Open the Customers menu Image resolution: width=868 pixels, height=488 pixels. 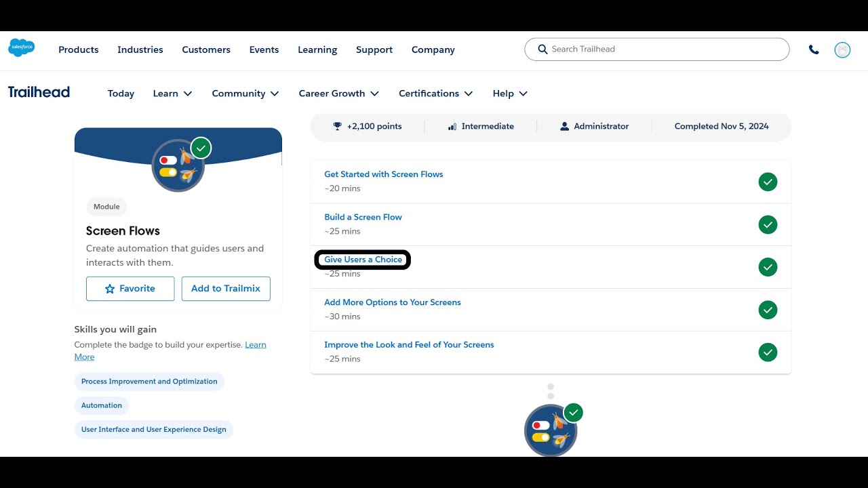coord(206,49)
